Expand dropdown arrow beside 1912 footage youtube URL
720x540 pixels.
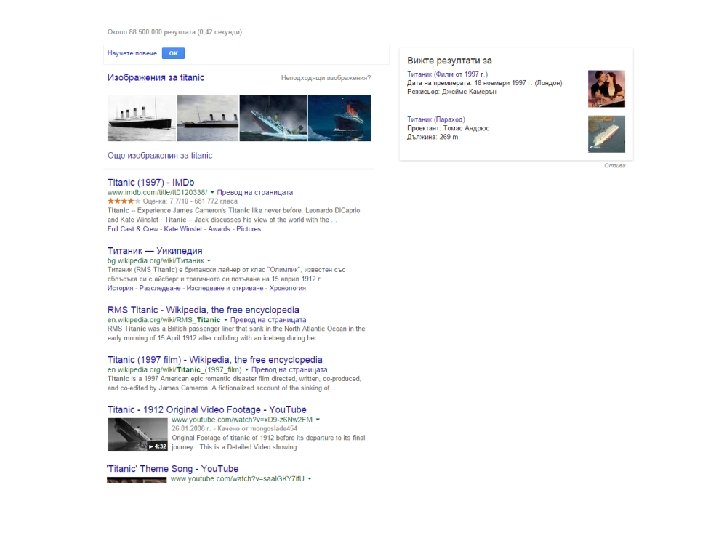click(x=318, y=420)
